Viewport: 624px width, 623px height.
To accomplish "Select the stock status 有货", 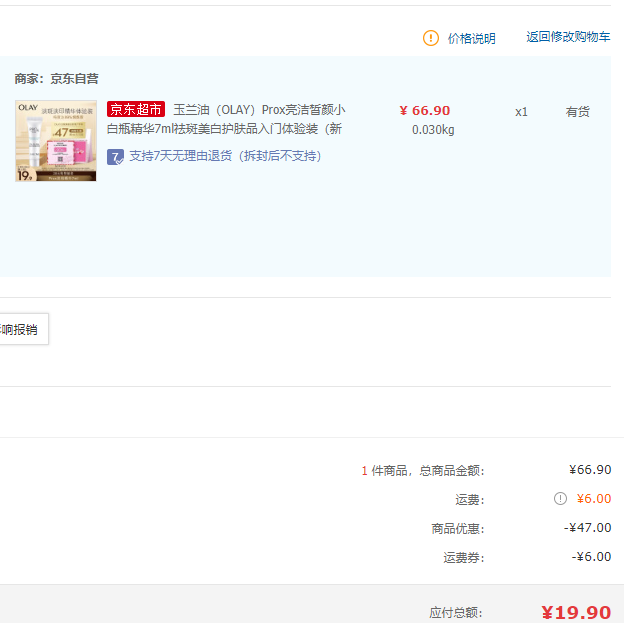I will [577, 111].
